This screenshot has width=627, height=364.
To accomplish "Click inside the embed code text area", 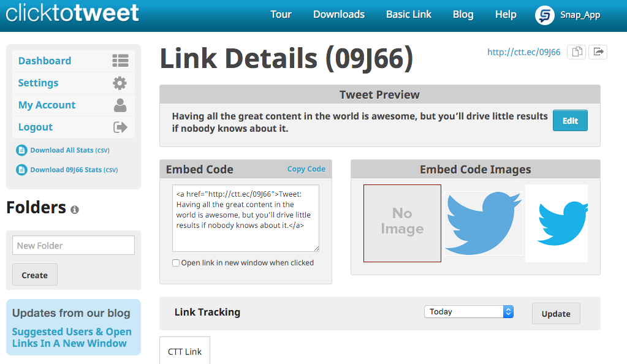I will pyautogui.click(x=246, y=218).
